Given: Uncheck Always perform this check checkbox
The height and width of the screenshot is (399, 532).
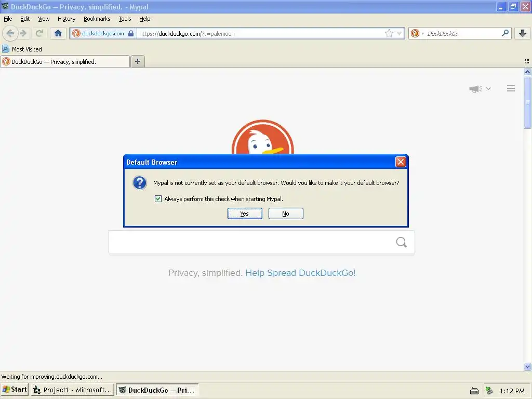Looking at the screenshot, I should (158, 199).
